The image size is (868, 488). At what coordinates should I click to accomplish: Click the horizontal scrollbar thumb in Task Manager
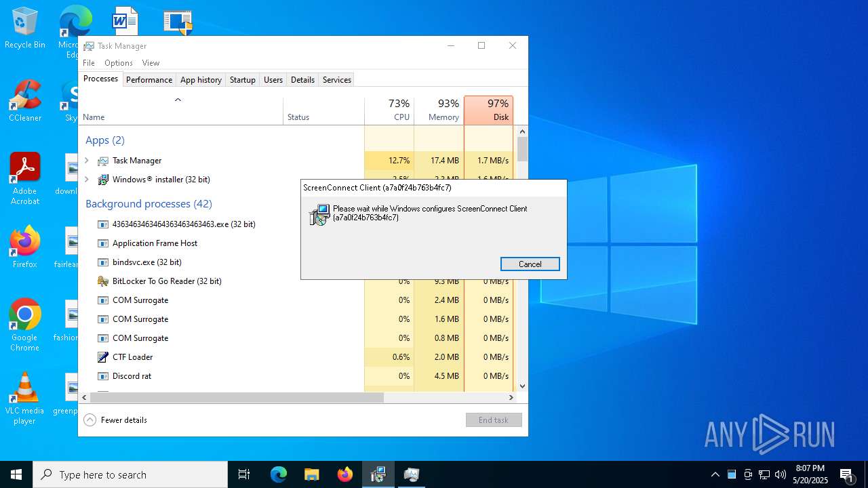point(237,397)
